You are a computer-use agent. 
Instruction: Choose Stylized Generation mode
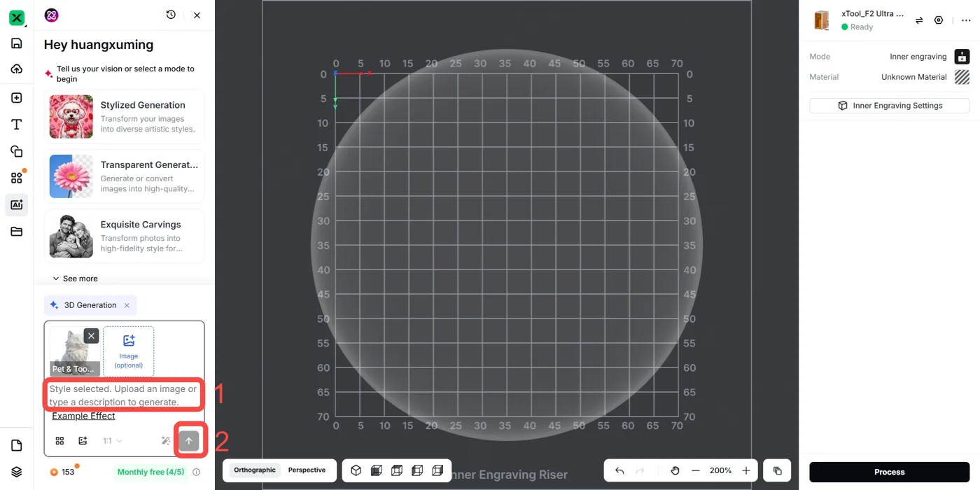(x=124, y=117)
